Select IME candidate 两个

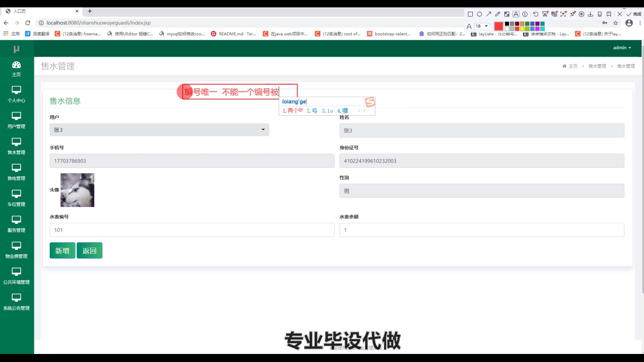tap(292, 111)
